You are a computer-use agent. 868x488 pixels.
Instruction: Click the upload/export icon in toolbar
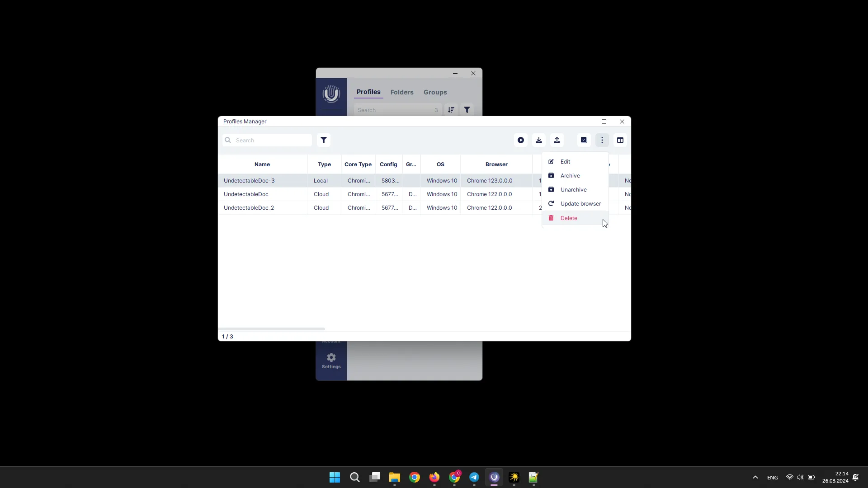point(557,140)
